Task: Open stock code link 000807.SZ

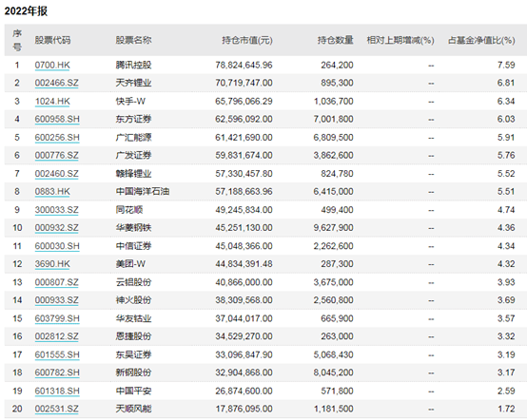Action: click(x=57, y=282)
